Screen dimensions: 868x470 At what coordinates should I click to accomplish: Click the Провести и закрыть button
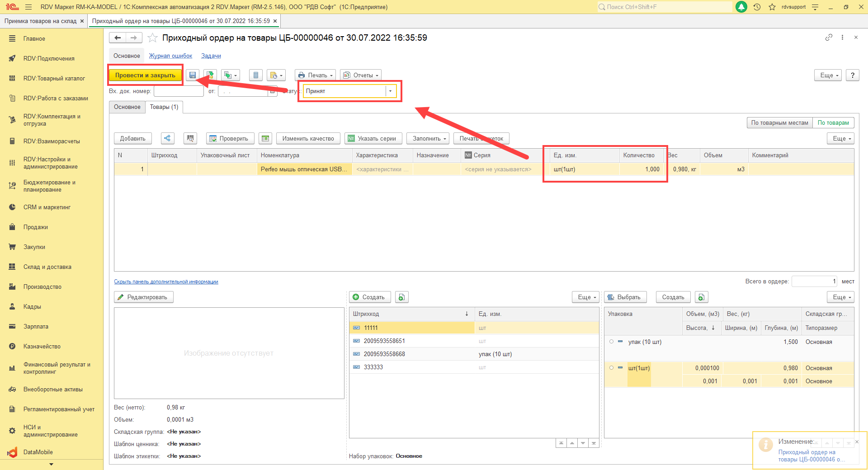[x=145, y=75]
